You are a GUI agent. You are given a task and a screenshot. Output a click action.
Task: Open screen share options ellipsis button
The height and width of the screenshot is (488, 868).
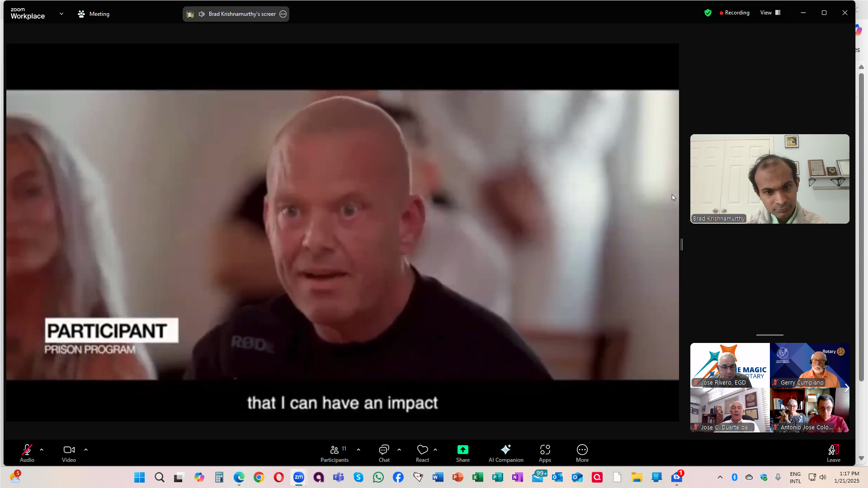tap(283, 14)
